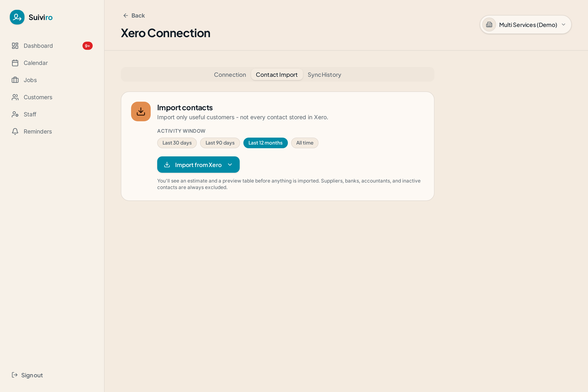
Task: Click the Suiviro logo icon
Action: 17,17
